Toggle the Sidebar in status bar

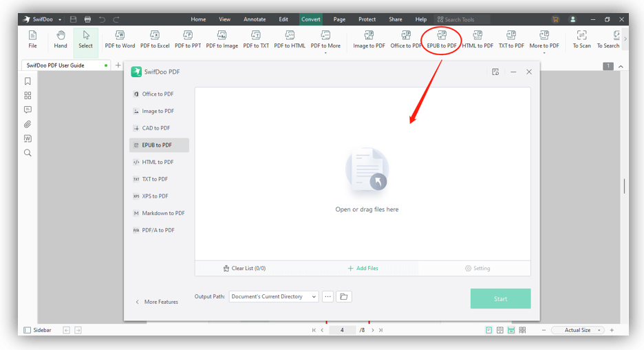point(37,330)
